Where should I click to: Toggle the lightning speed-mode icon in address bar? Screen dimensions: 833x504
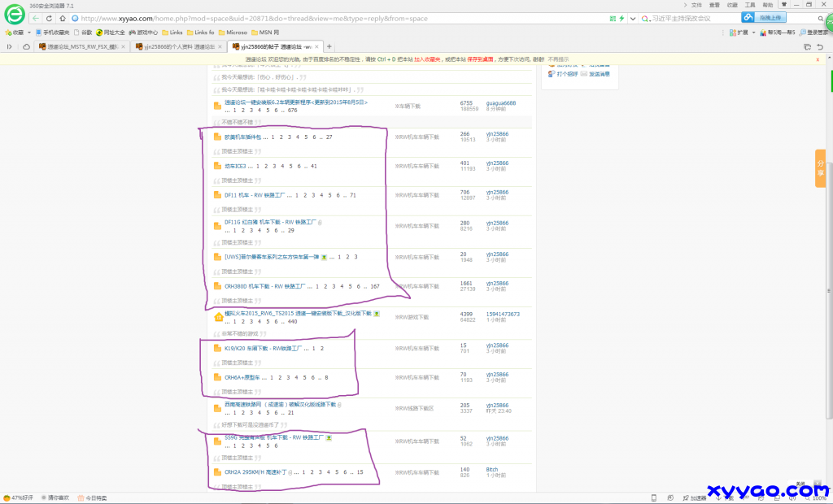tap(622, 17)
